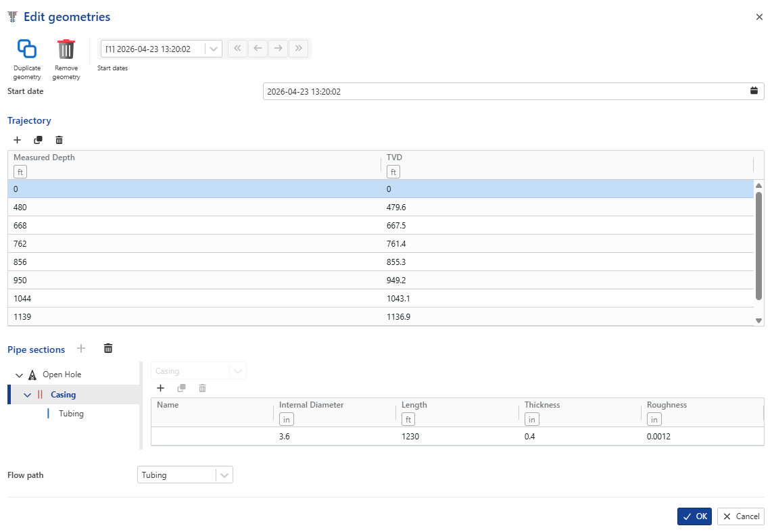Select Measured Depth cell 480
772x532 pixels.
pos(195,208)
